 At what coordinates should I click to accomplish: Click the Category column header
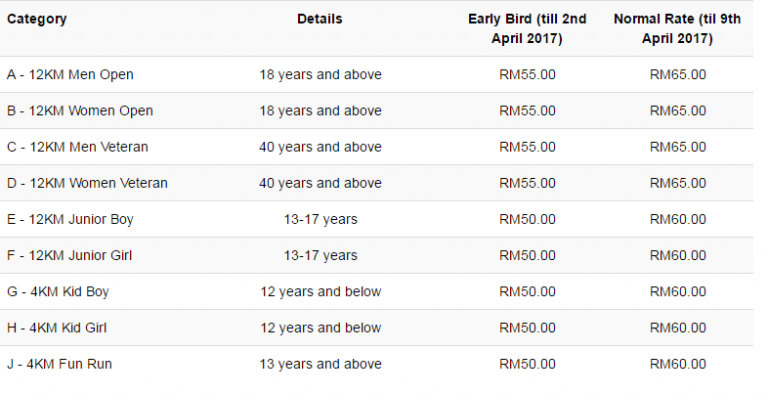[37, 19]
